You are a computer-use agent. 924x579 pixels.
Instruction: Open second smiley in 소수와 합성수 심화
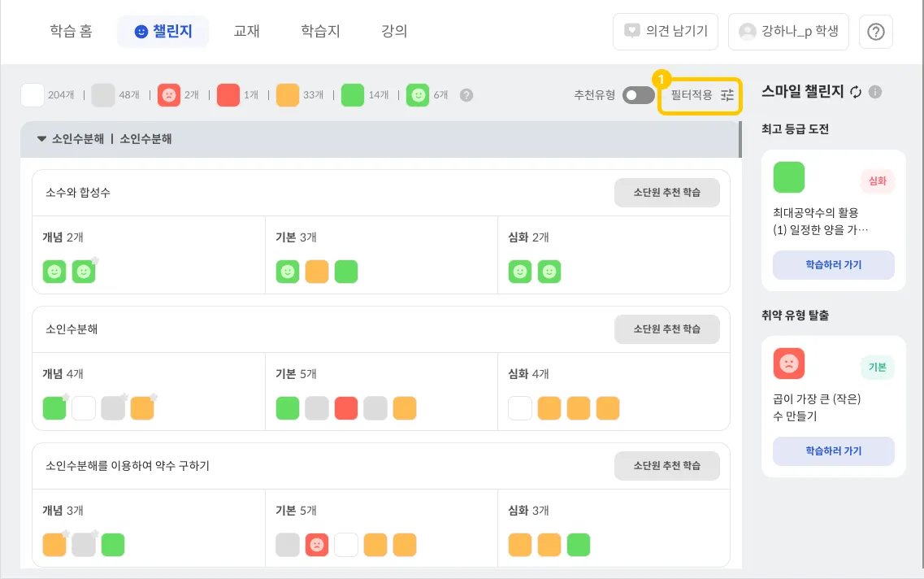[549, 272]
